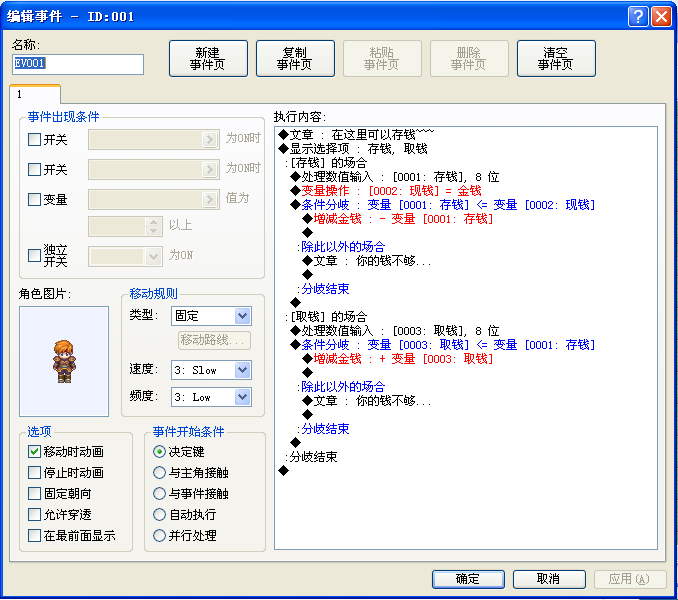678x600 pixels.
Task: Enable the 独立开关 self-switch checkbox
Action: [x=34, y=255]
